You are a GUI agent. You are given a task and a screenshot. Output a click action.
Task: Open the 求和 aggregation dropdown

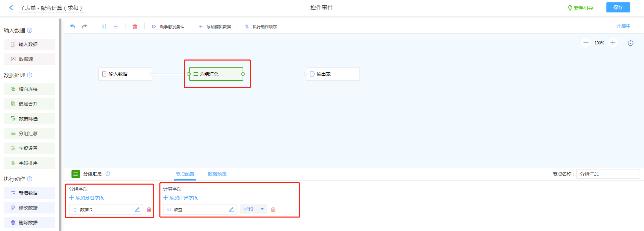tap(254, 209)
